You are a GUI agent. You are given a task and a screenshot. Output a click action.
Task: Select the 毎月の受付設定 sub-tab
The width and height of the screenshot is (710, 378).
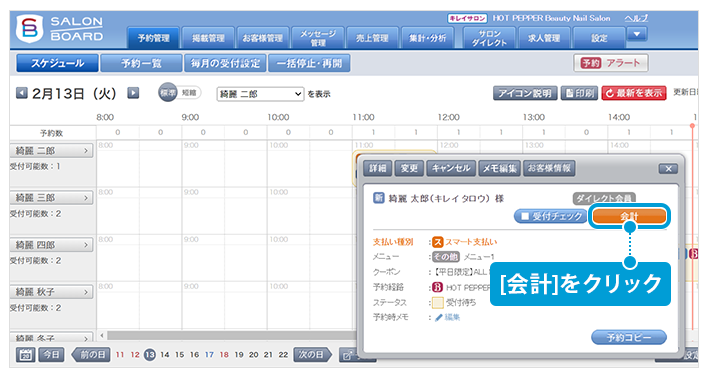[225, 63]
